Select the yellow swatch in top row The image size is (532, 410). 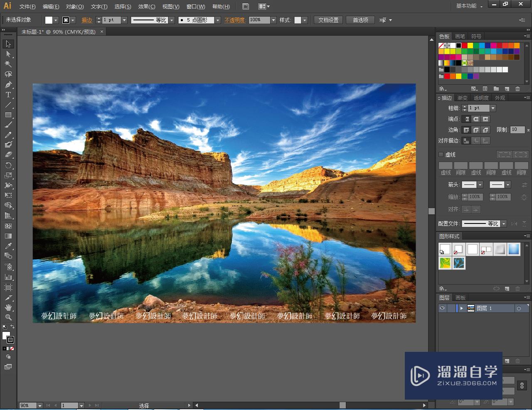click(x=470, y=46)
